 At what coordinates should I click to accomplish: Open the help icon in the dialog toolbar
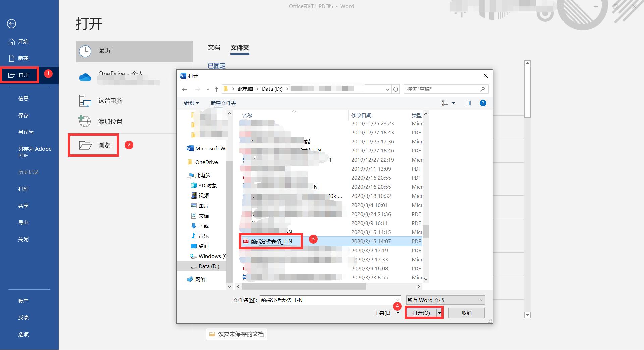click(483, 103)
